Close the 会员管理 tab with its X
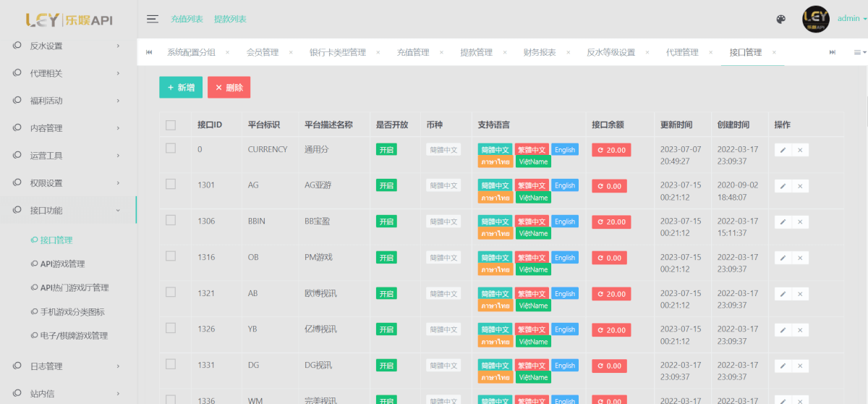This screenshot has height=404, width=868. point(291,52)
